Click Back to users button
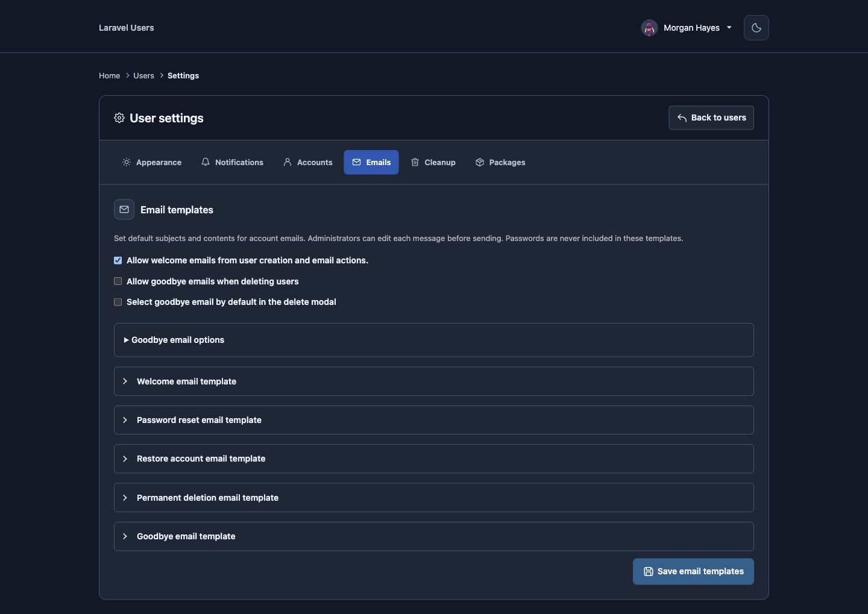The image size is (868, 614). pos(711,118)
